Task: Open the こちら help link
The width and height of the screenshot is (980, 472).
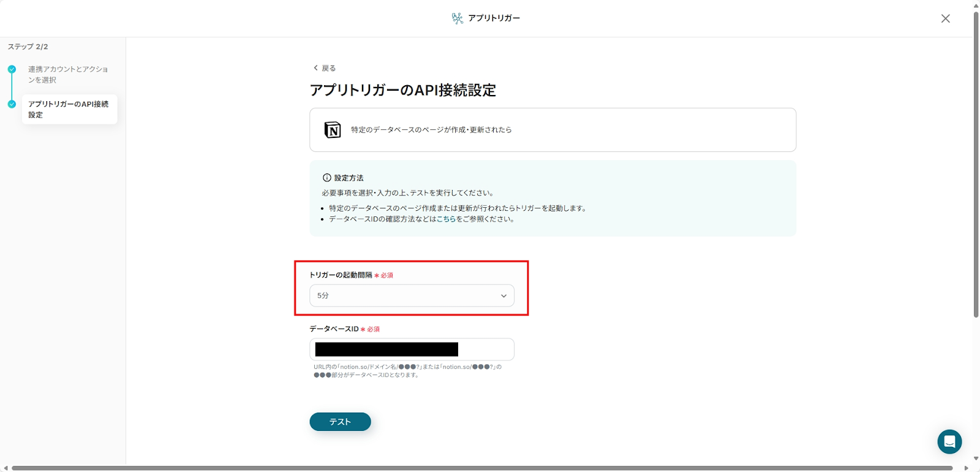Action: [x=446, y=219]
